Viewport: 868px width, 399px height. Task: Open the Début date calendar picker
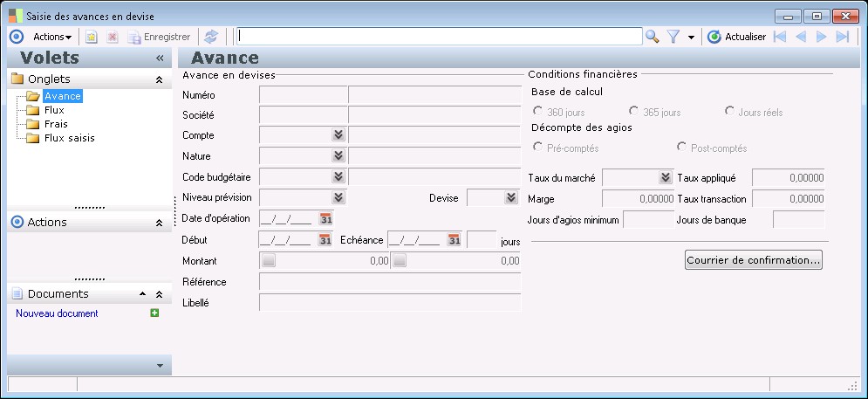(325, 240)
